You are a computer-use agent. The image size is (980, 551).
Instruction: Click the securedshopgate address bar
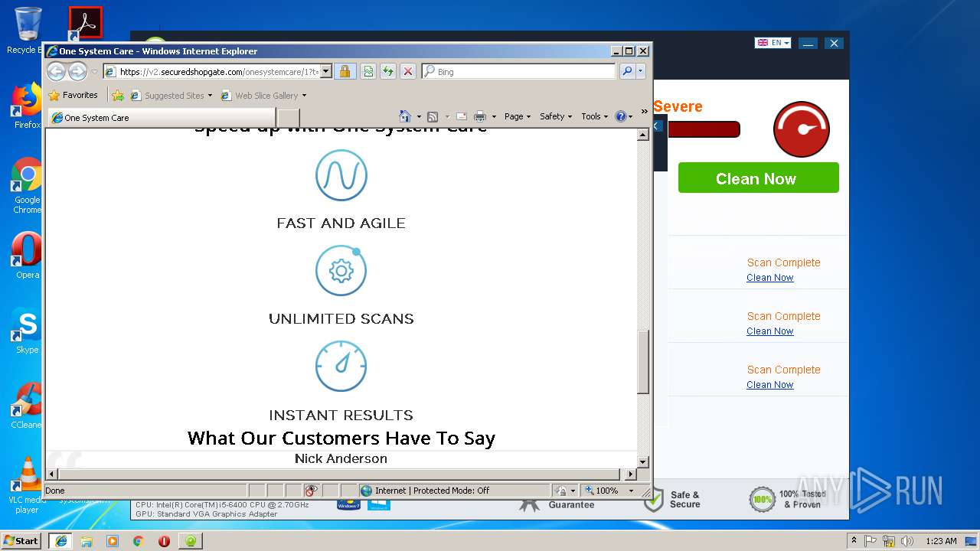coord(211,71)
